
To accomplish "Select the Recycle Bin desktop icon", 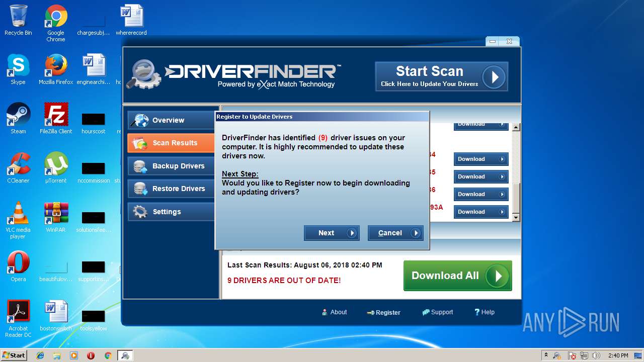I will 18,20.
